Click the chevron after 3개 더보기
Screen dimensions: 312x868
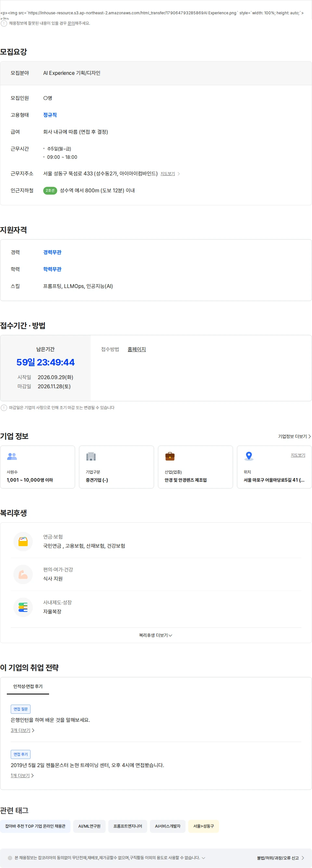33,730
